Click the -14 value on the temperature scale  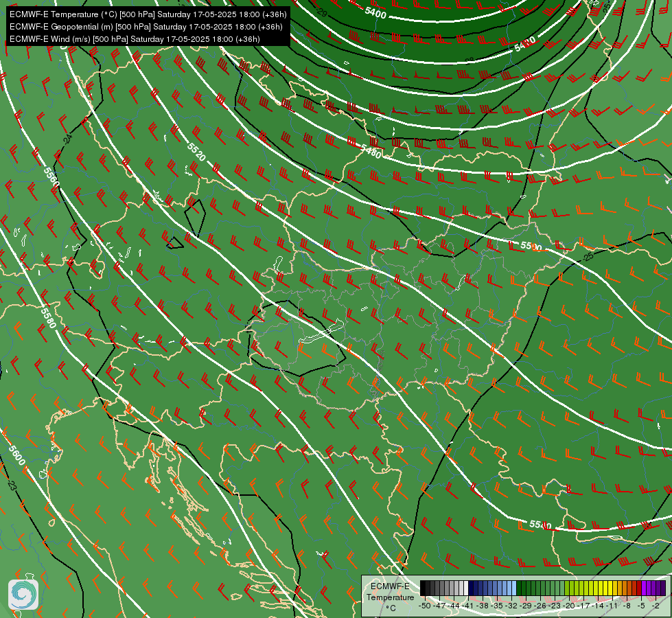(598, 606)
